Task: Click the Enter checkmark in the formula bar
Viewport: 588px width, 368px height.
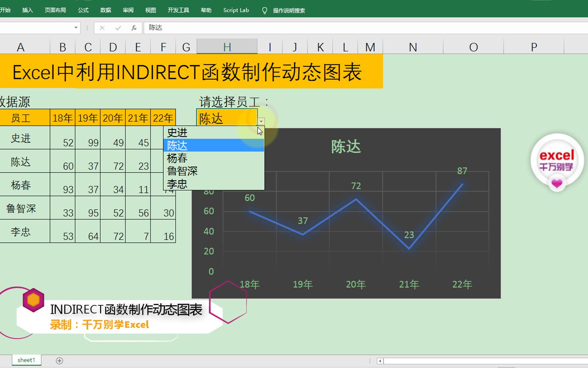Action: (x=118, y=28)
